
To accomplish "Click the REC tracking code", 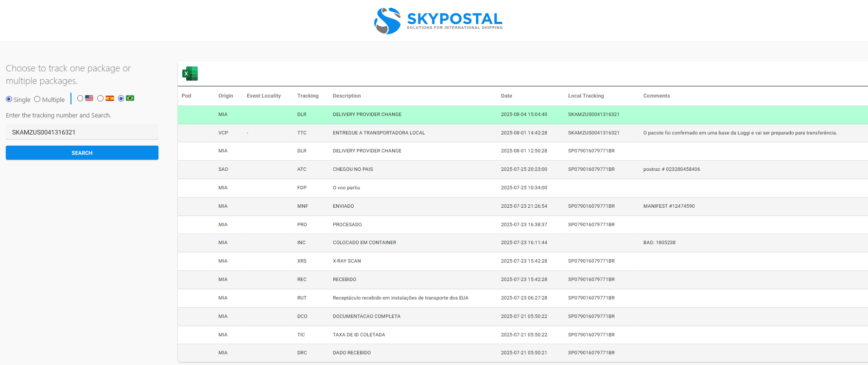I will (x=302, y=280).
